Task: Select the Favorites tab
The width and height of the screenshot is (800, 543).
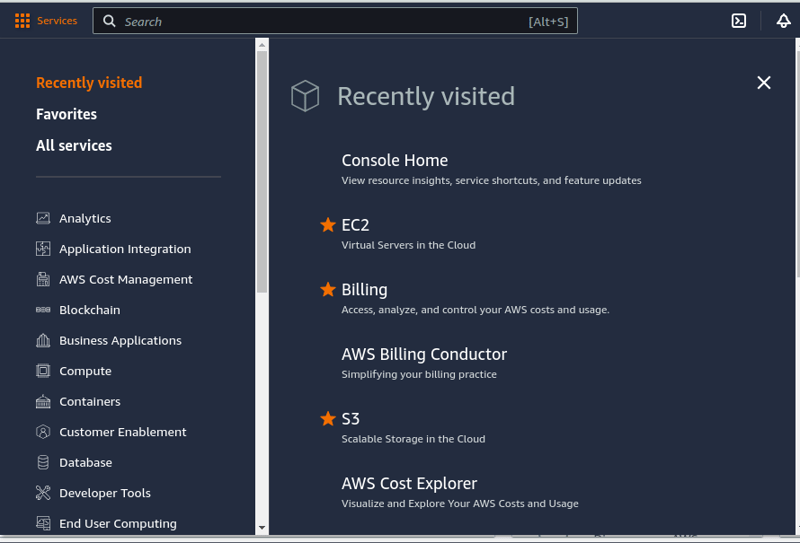Action: 66,114
